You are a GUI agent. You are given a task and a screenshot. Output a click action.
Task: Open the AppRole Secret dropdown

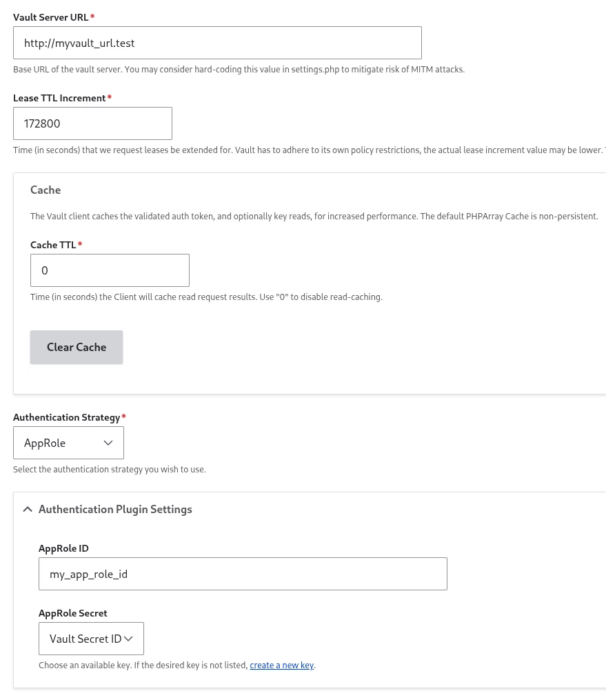click(x=91, y=639)
